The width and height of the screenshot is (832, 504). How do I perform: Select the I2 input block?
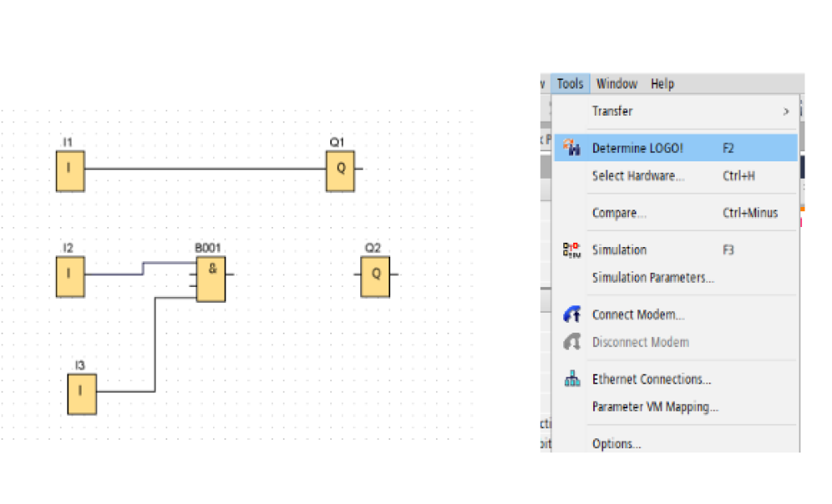pos(70,276)
